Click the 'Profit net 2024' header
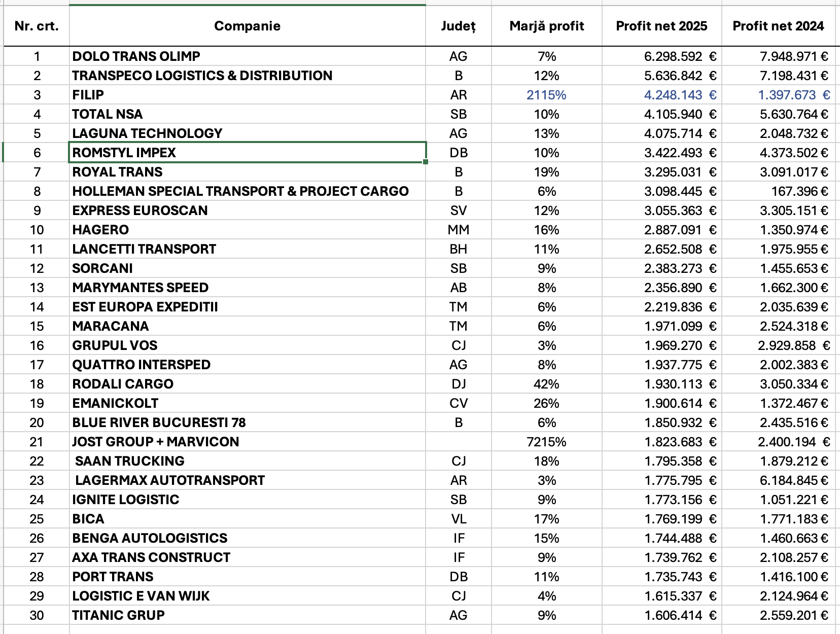The height and width of the screenshot is (634, 840). pyautogui.click(x=779, y=26)
